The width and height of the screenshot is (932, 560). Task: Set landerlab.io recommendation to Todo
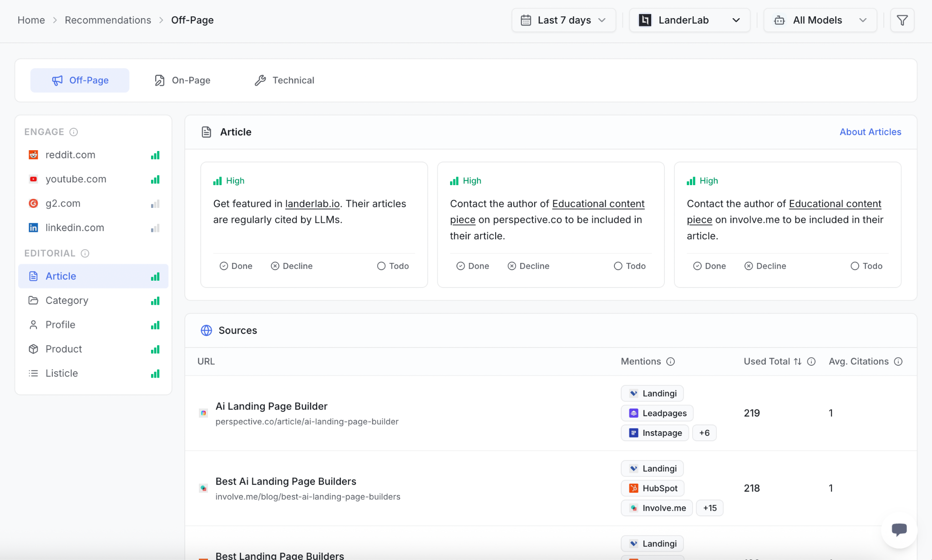(393, 266)
